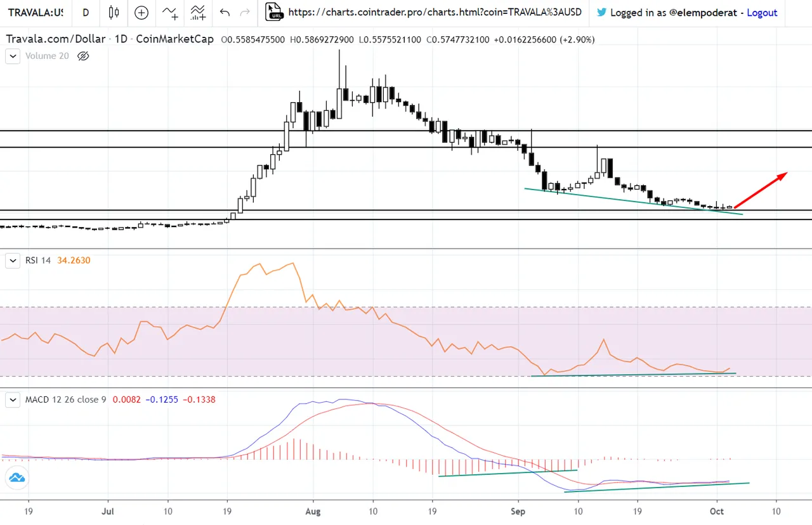The height and width of the screenshot is (525, 812).
Task: Open the candlestick chart style selector
Action: (114, 12)
